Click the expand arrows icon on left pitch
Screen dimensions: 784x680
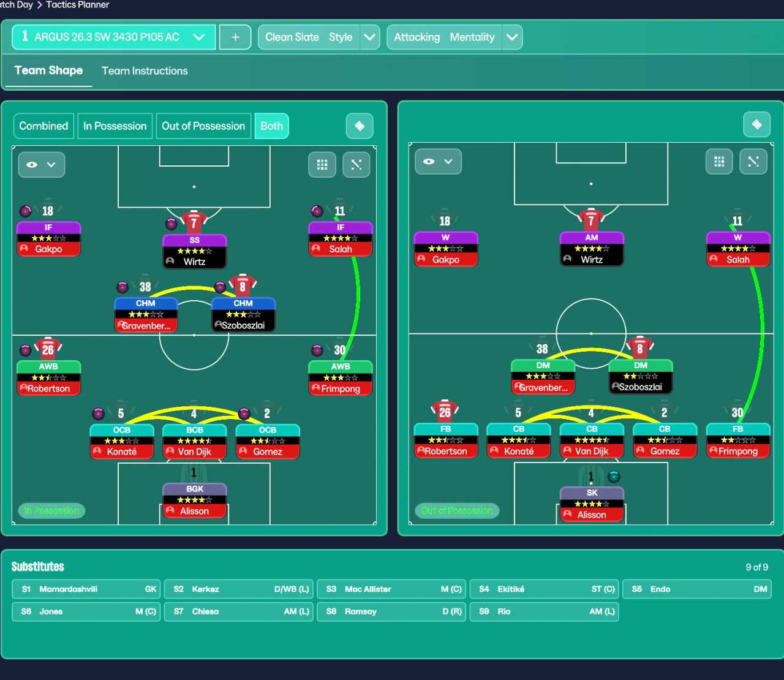(356, 164)
